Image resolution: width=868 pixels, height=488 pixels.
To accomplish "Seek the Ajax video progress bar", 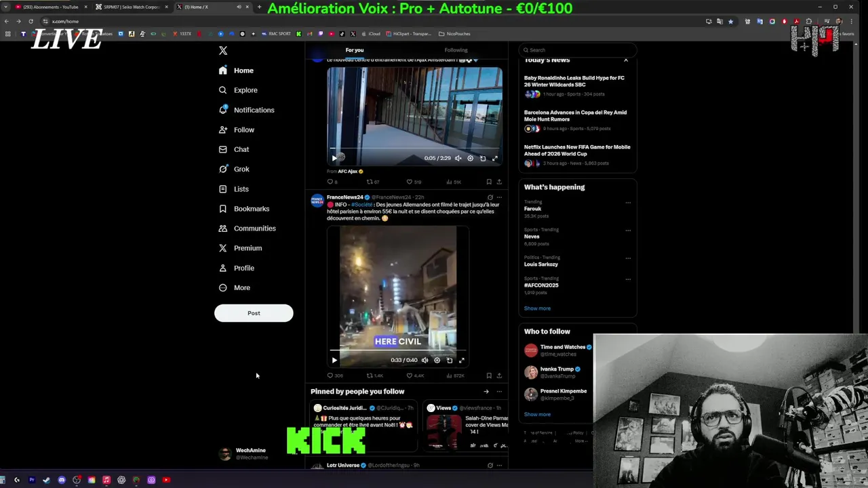I will click(414, 148).
